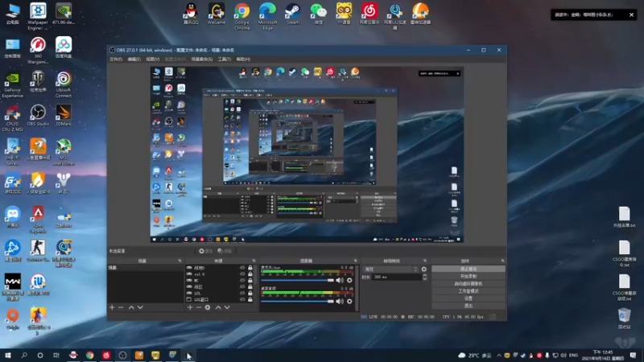Move source up in sources panel
The image size is (644, 362).
[x=218, y=307]
